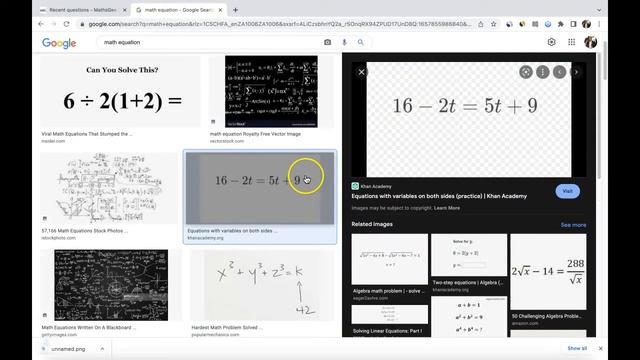Image resolution: width=640 pixels, height=360 pixels.
Task: Click the share icon in preview panel
Action: (526, 72)
